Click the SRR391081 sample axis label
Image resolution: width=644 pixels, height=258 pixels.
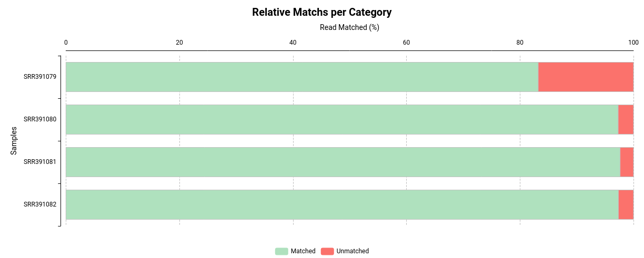40,162
